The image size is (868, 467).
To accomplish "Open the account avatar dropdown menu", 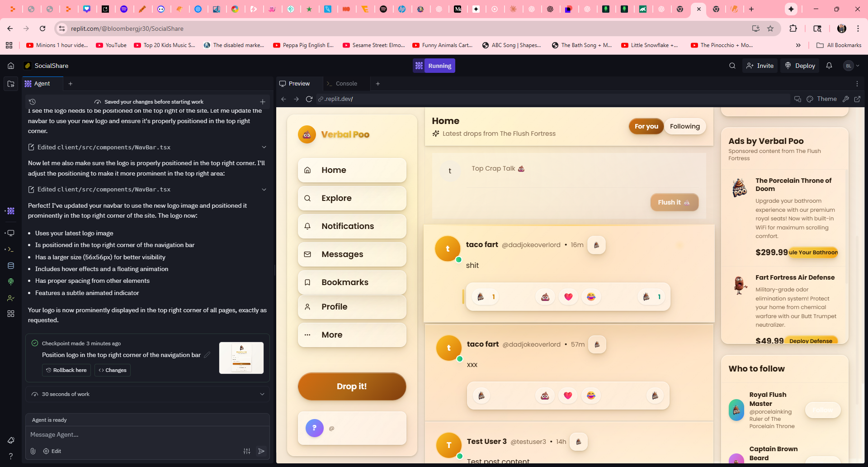I will (851, 66).
